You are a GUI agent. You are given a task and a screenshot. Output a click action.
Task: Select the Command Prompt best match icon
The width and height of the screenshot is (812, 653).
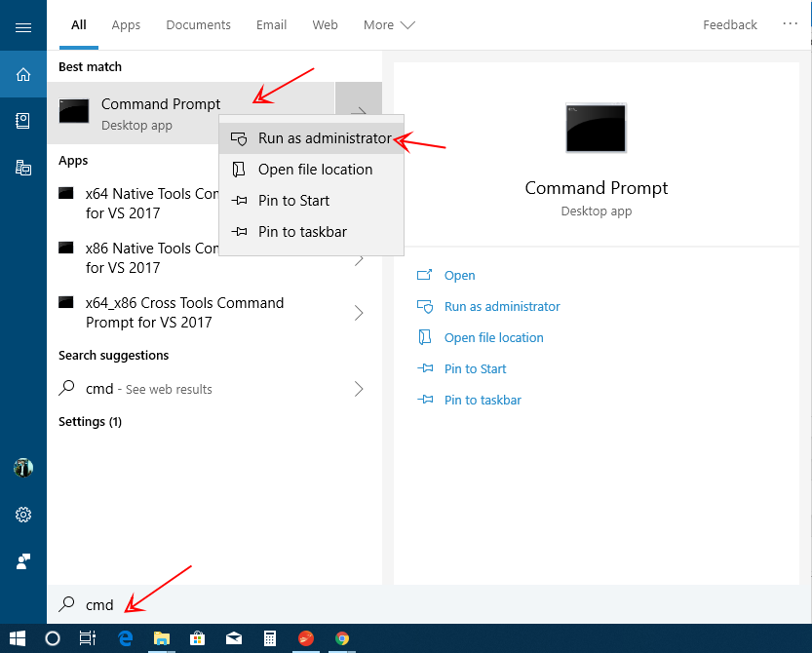pyautogui.click(x=74, y=111)
